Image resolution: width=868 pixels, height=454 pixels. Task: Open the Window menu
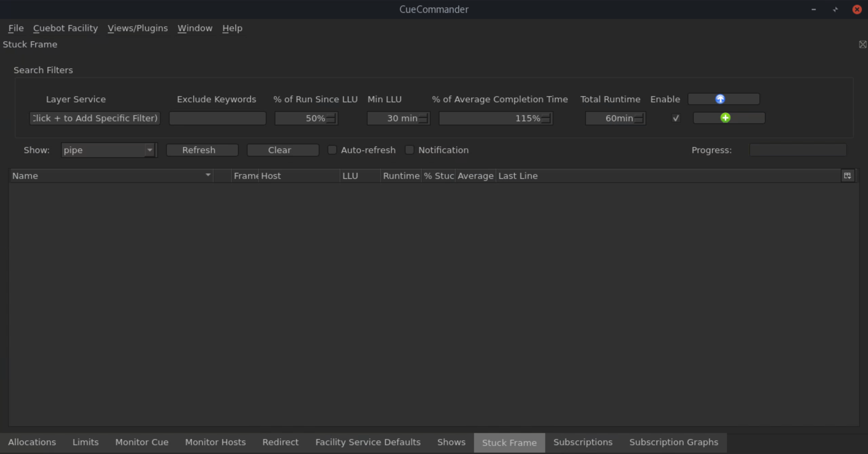coord(195,28)
